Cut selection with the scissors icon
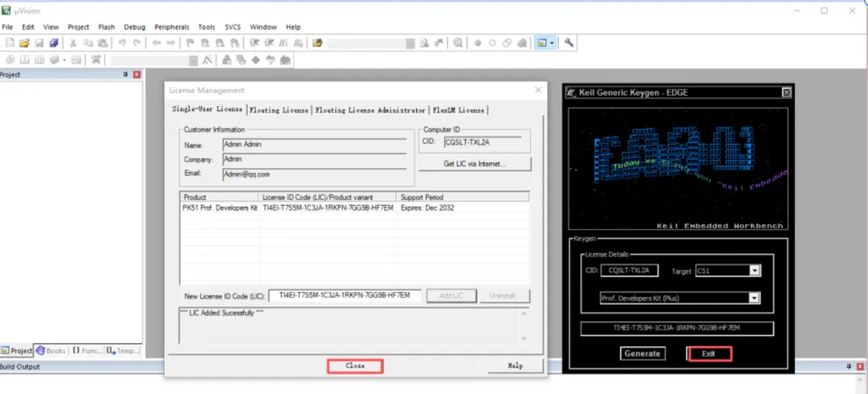Viewport: 868px width, 394px height. pyautogui.click(x=73, y=43)
